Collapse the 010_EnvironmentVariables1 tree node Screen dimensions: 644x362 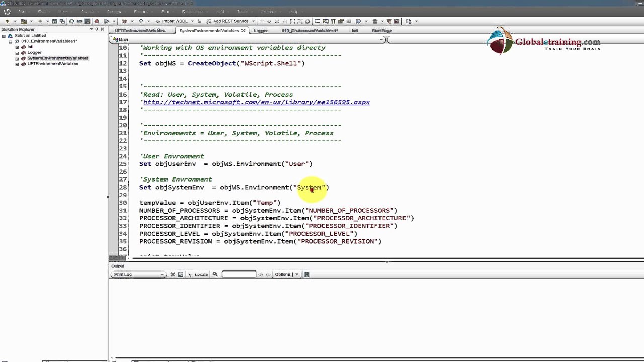(10, 41)
